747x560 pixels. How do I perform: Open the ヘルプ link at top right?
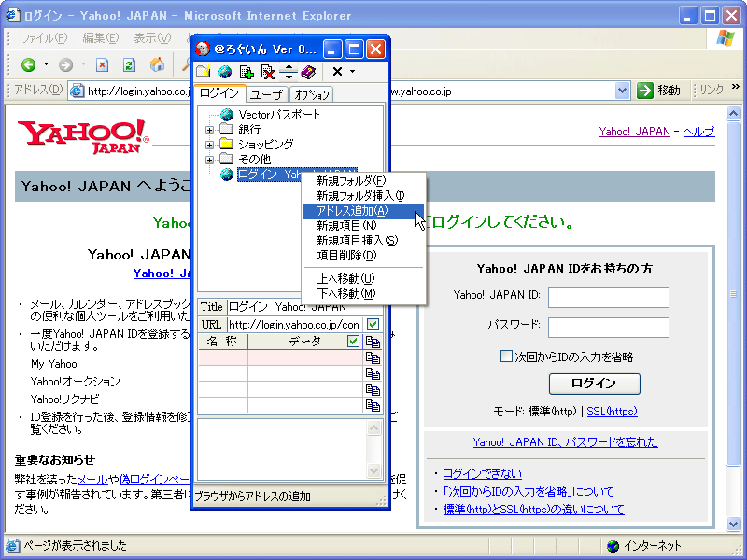698,132
